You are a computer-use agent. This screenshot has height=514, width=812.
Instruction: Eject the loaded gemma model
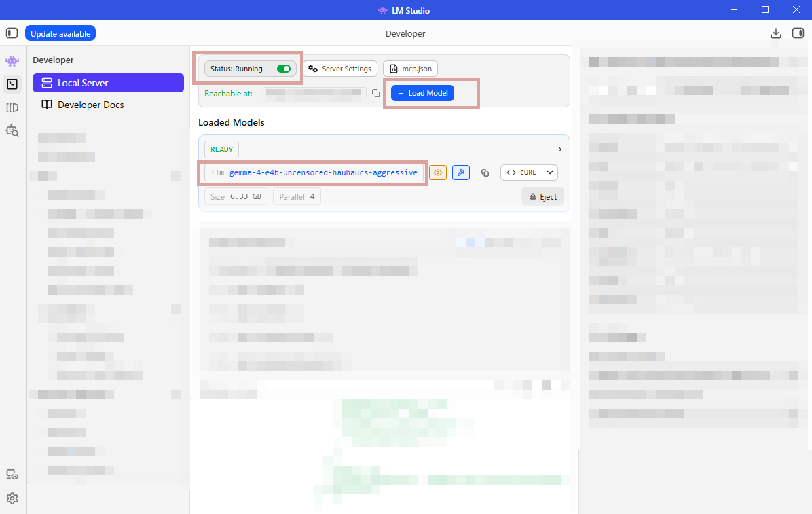pyautogui.click(x=542, y=196)
